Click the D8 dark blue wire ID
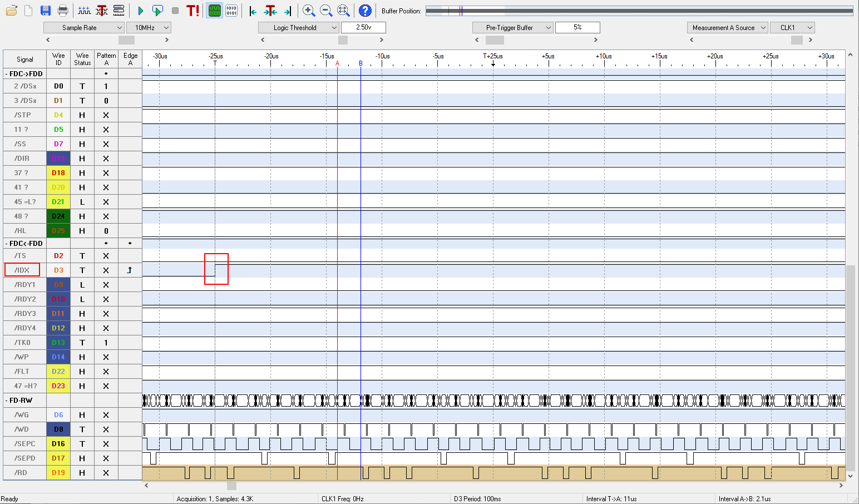The height and width of the screenshot is (504, 859). click(58, 429)
